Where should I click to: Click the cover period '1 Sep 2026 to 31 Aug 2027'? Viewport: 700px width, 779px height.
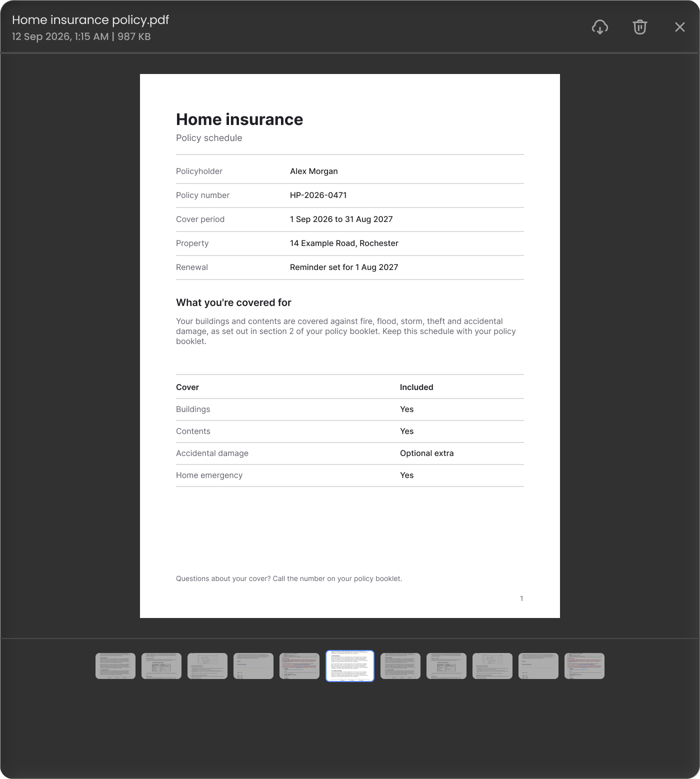[x=341, y=219]
